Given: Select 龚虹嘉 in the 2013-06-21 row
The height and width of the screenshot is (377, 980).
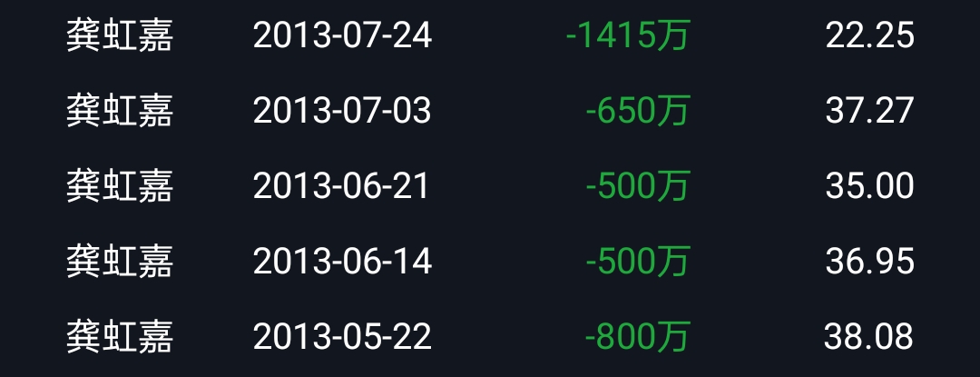Looking at the screenshot, I should tap(120, 185).
